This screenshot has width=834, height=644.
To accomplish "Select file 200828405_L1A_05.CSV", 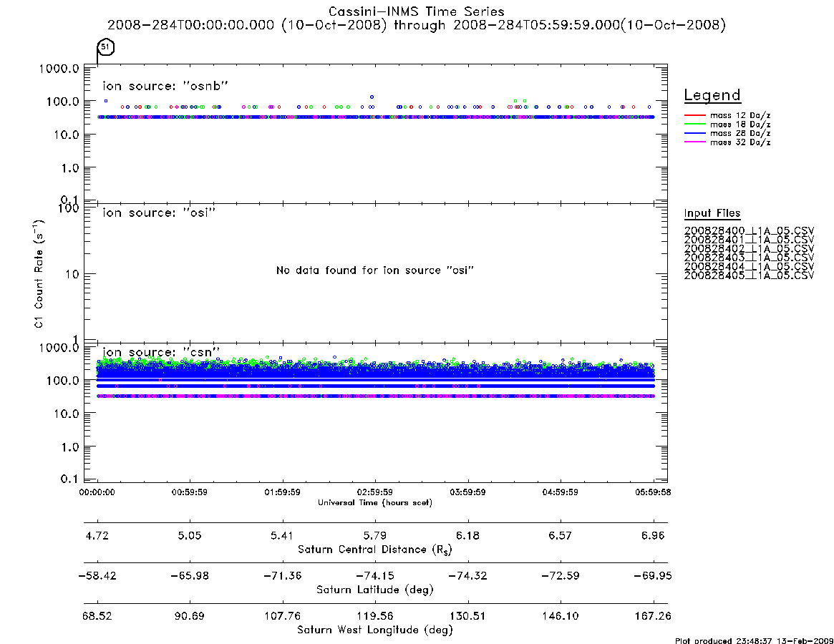I will point(749,276).
